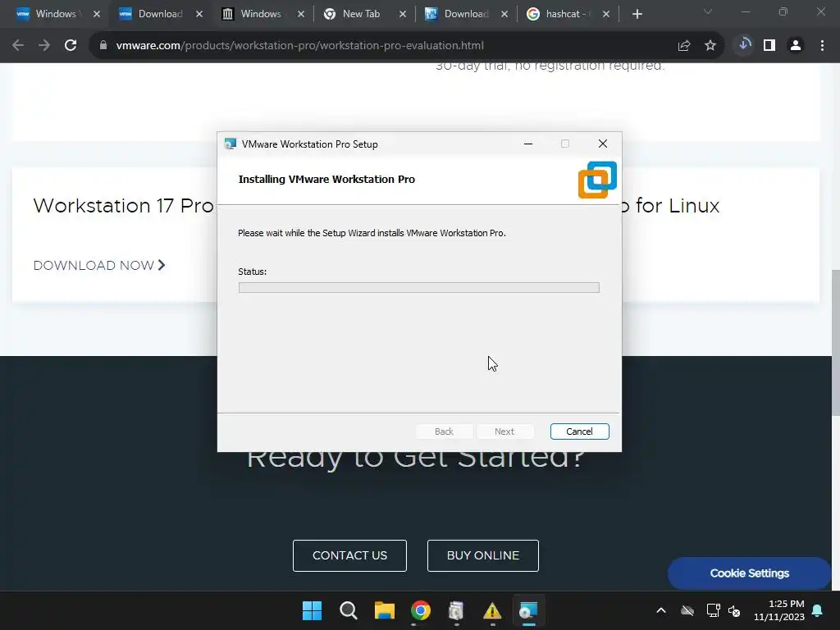The height and width of the screenshot is (630, 840).
Task: Go forward in browser history
Action: coord(44,46)
